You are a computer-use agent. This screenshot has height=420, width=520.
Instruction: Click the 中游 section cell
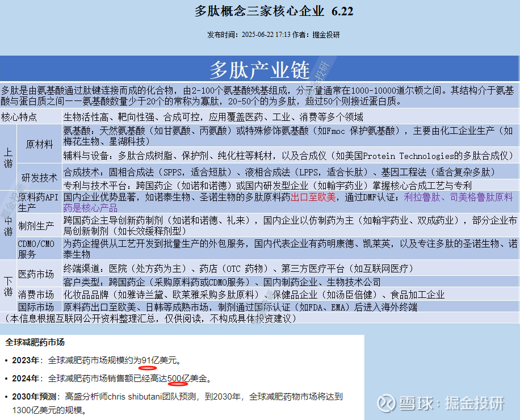click(9, 225)
